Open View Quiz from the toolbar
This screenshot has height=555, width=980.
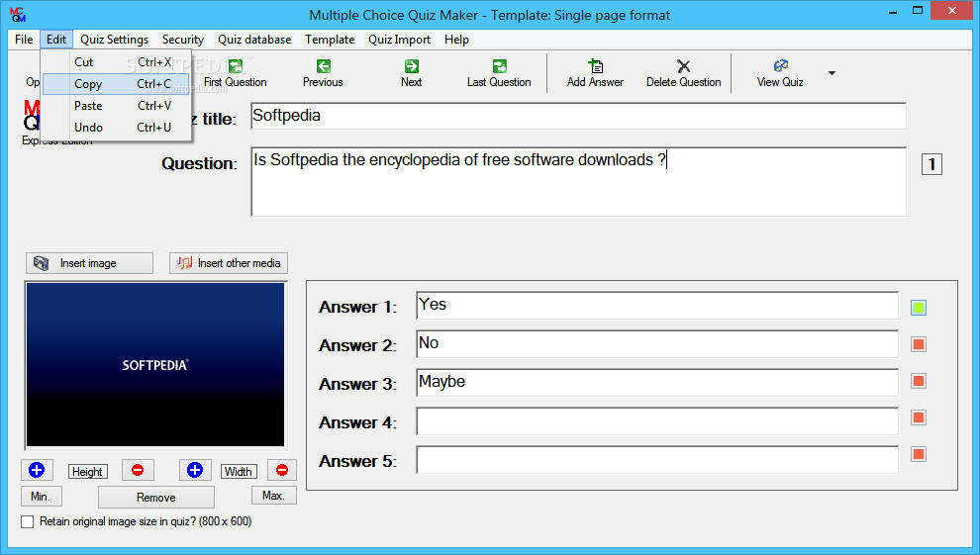click(780, 73)
